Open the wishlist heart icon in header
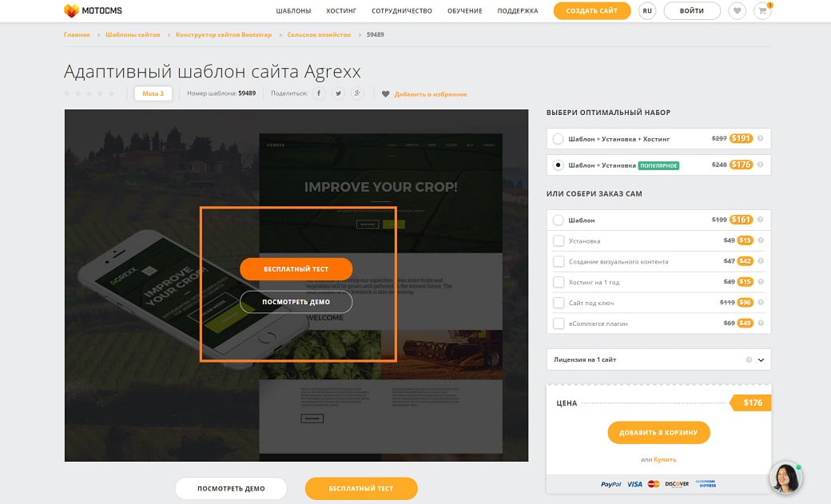This screenshot has width=831, height=504. pos(738,11)
